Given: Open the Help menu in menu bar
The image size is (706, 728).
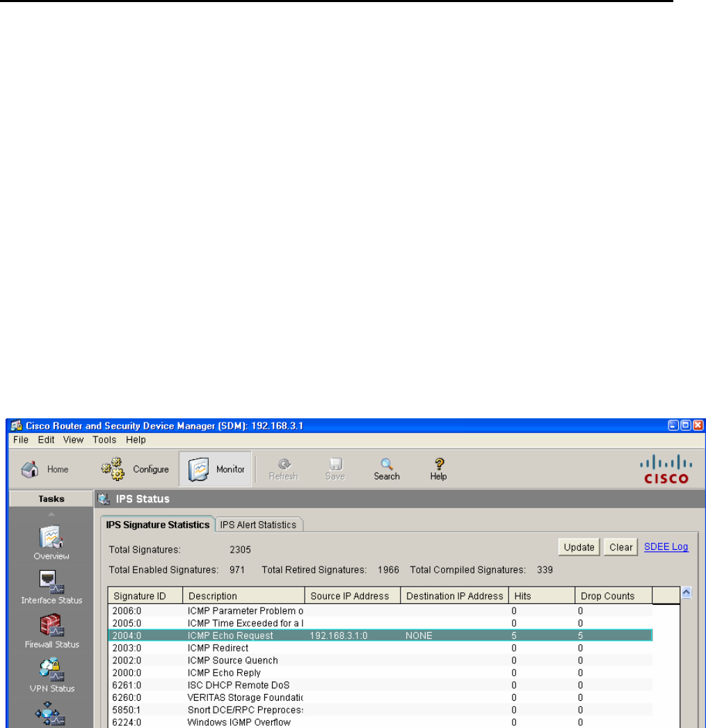Looking at the screenshot, I should coord(136,440).
